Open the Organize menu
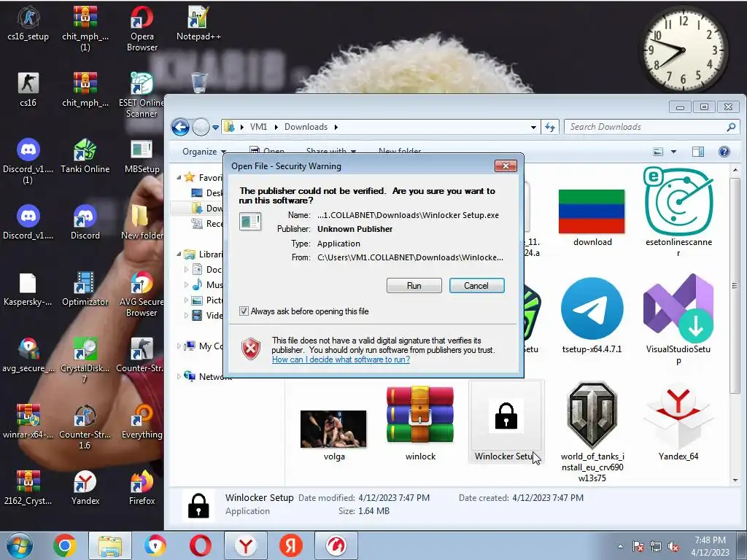This screenshot has height=560, width=747. pyautogui.click(x=204, y=152)
